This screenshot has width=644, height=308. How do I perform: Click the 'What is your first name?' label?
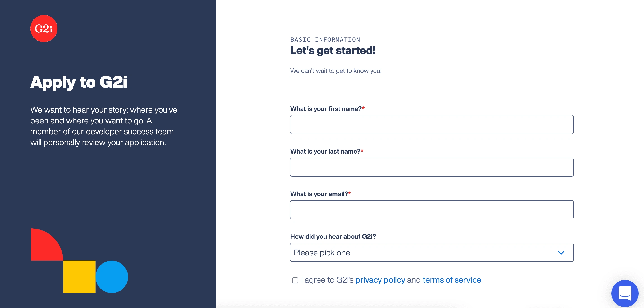click(x=327, y=109)
